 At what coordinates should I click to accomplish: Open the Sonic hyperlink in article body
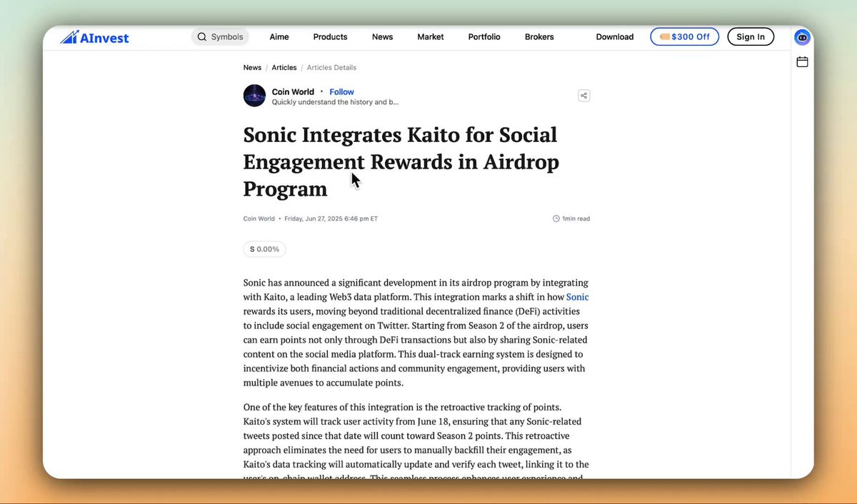pos(578,297)
